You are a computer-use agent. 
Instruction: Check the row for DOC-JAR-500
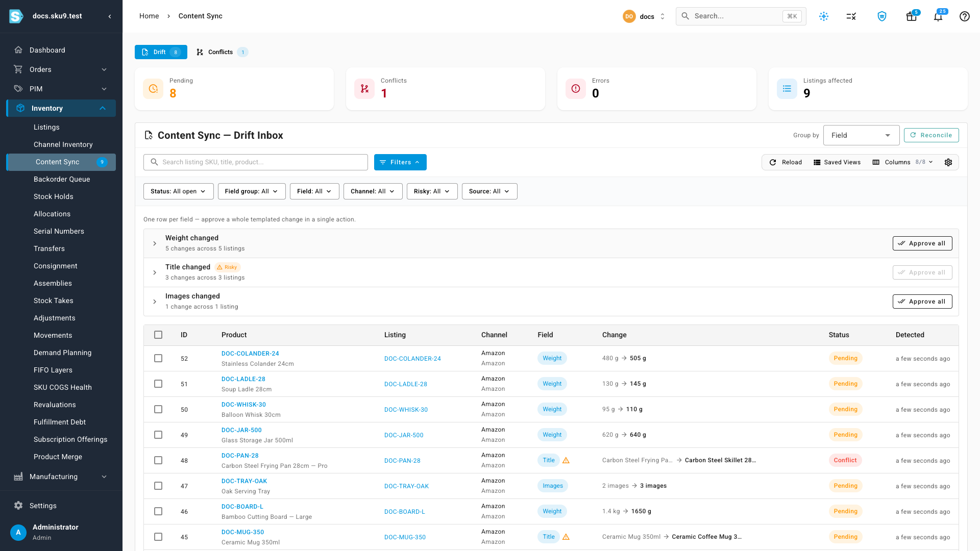[x=158, y=435]
